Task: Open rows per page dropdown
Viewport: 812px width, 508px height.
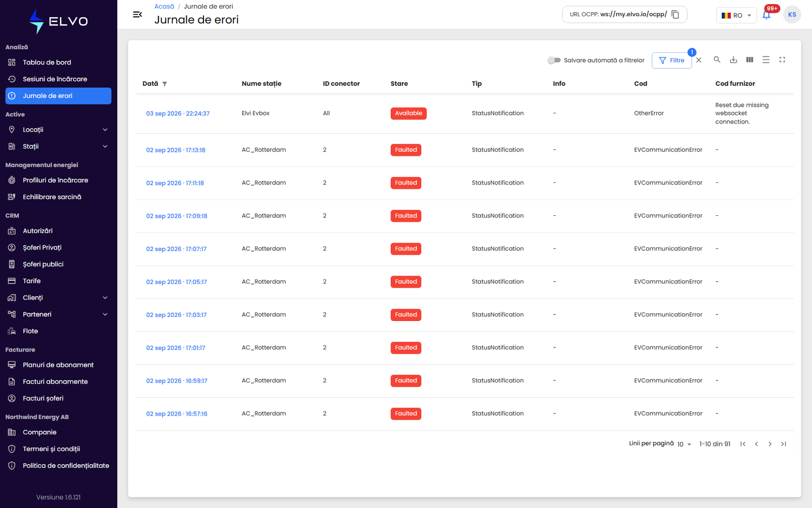Action: tap(684, 444)
